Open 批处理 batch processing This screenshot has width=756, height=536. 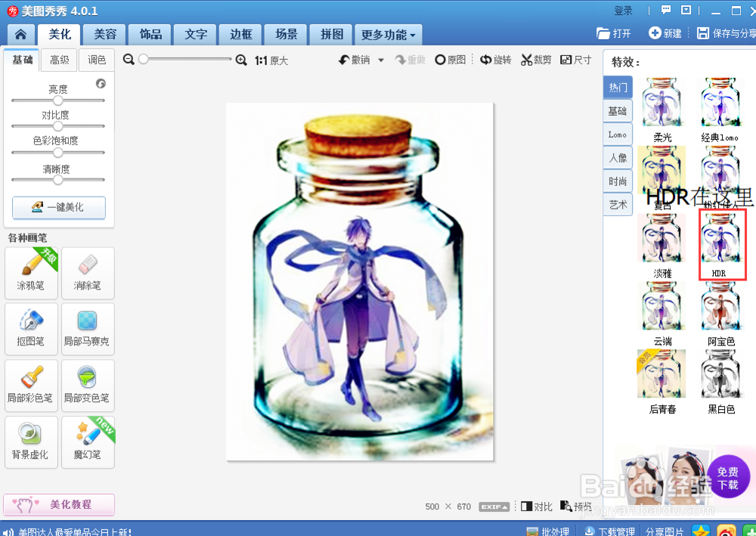549,531
